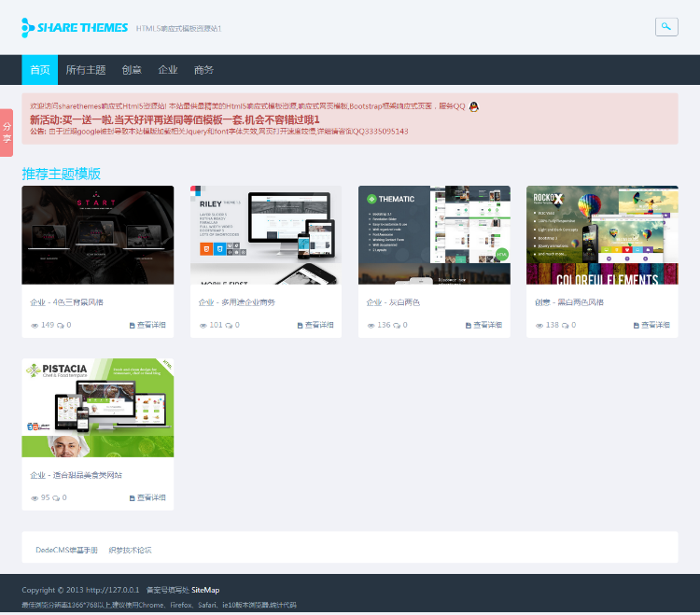Click the DedeCMS footer friend link
The height and width of the screenshot is (615, 700).
pyautogui.click(x=66, y=550)
